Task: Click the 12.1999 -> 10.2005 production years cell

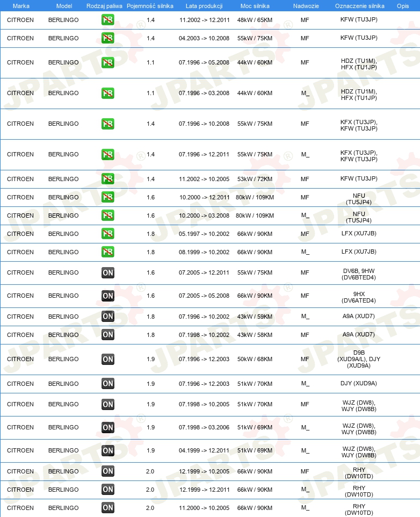Action: 204,471
